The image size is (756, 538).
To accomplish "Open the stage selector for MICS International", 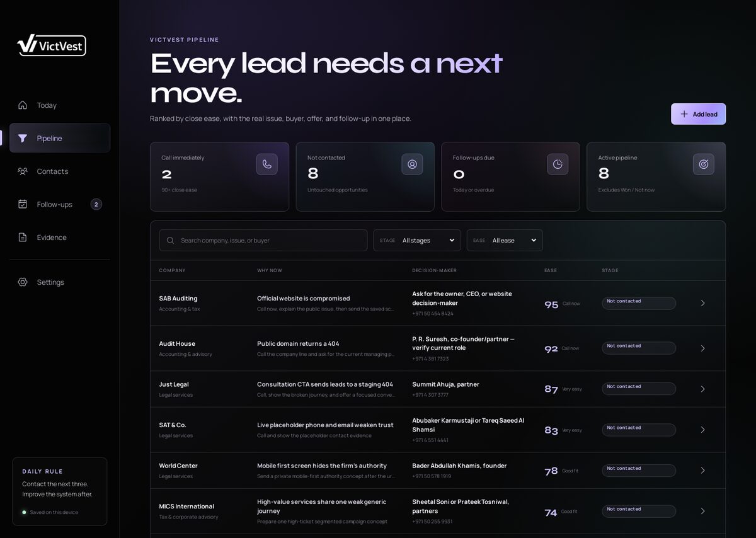I will click(x=639, y=511).
